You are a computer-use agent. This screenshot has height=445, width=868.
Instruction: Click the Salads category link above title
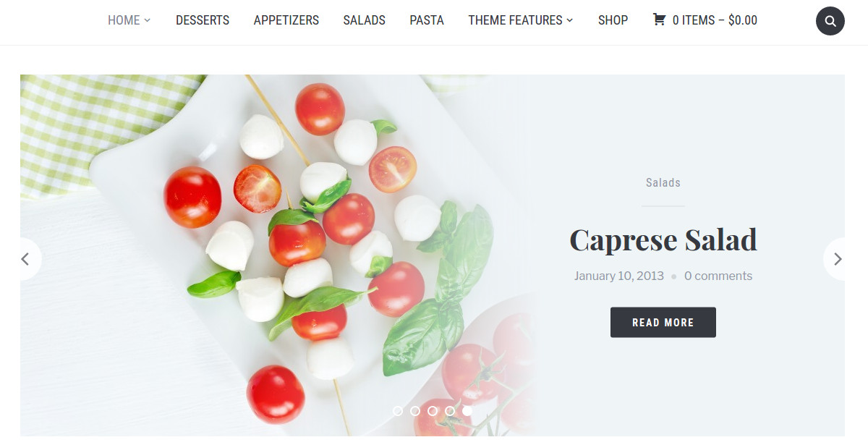[663, 183]
